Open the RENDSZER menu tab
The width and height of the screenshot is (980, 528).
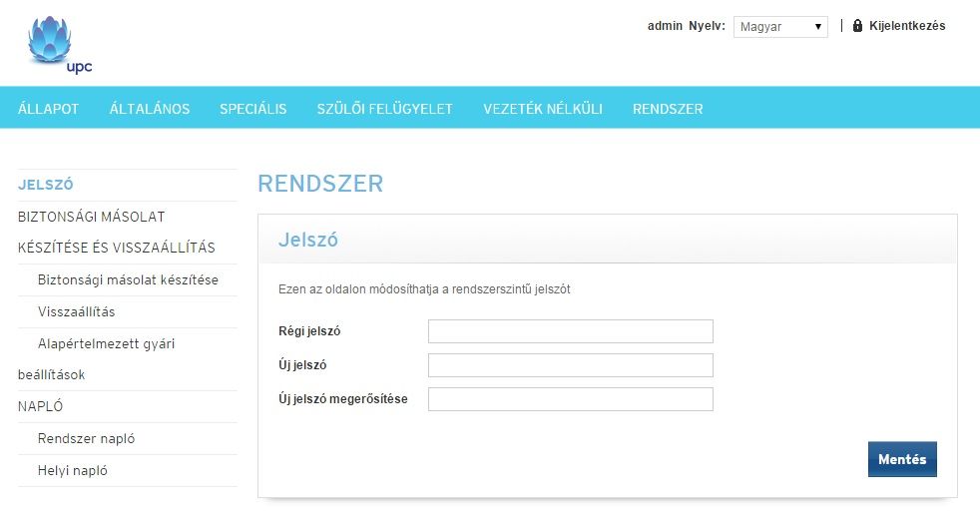[x=668, y=109]
